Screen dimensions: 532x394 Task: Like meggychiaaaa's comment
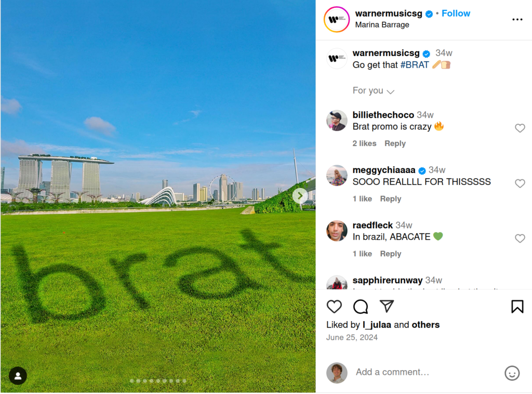click(x=520, y=183)
